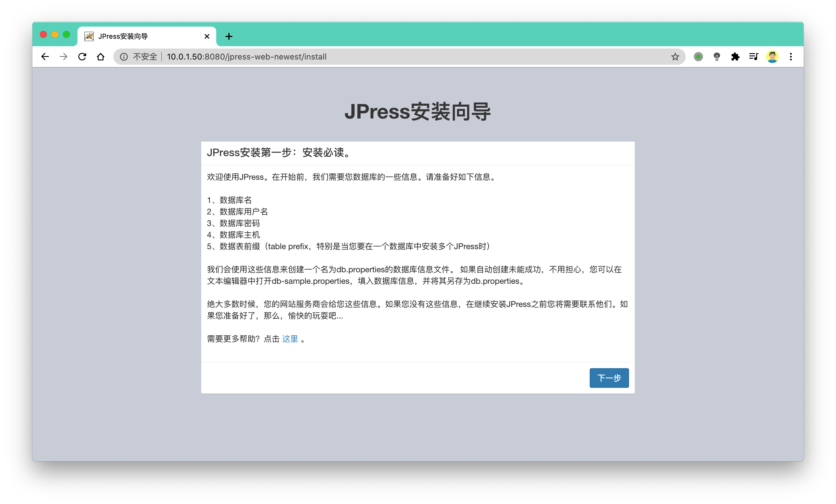Open a new tab with plus

pos(229,36)
